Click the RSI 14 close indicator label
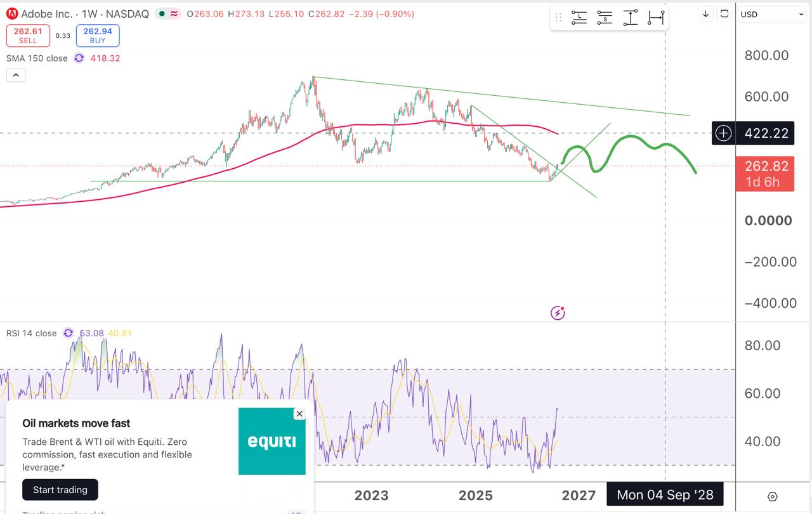 click(32, 333)
